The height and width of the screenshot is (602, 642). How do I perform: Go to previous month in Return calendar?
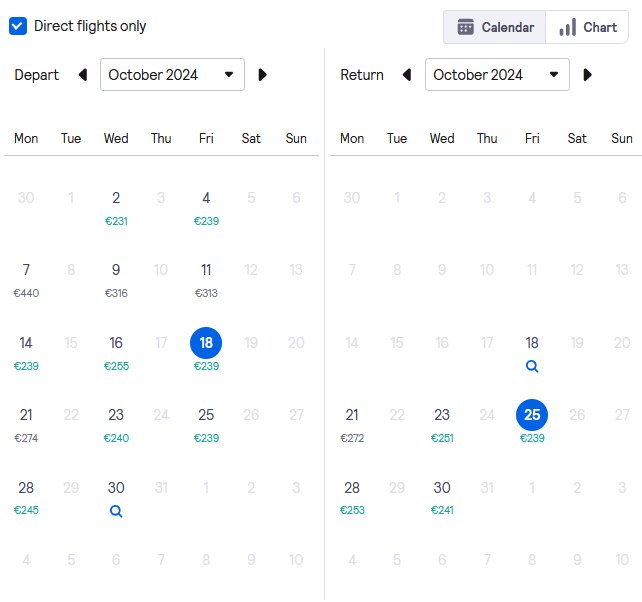point(407,75)
